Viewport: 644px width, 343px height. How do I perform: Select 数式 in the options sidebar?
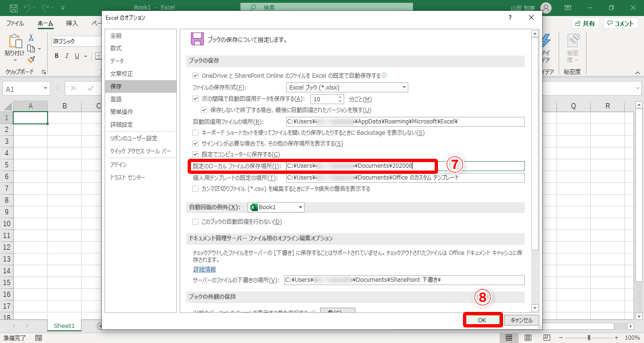tap(140, 48)
